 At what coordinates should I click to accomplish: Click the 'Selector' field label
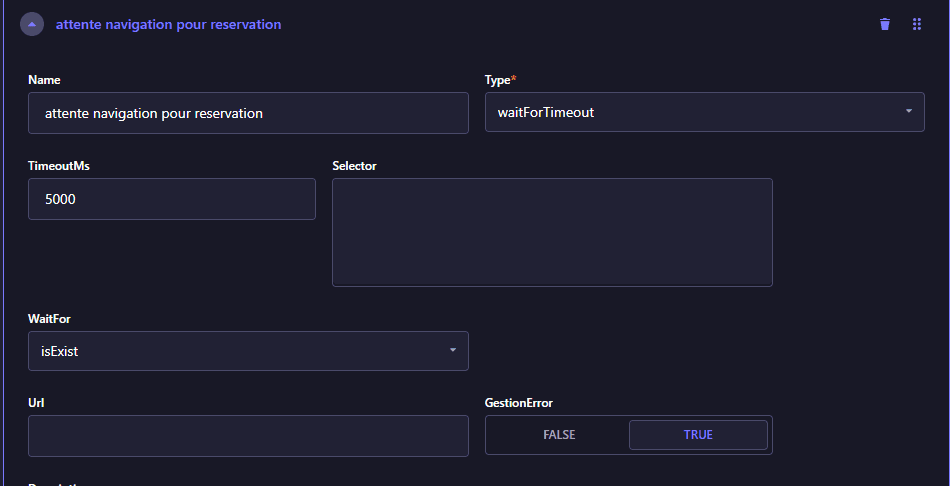[354, 166]
